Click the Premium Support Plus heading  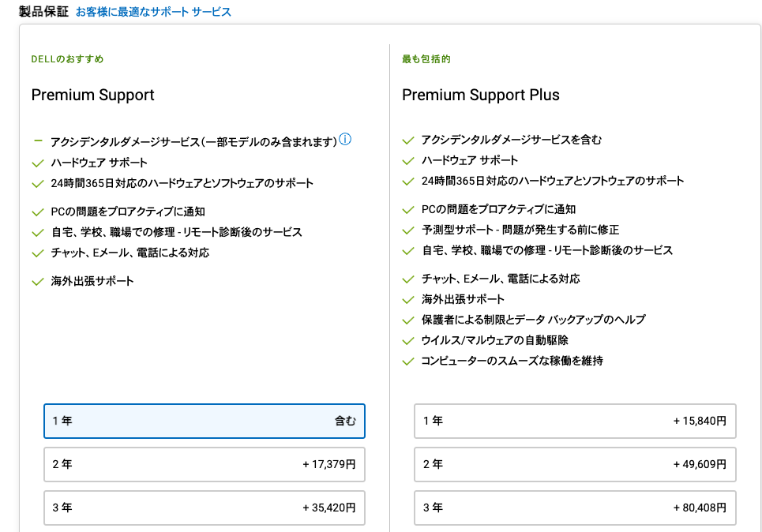[x=480, y=95]
